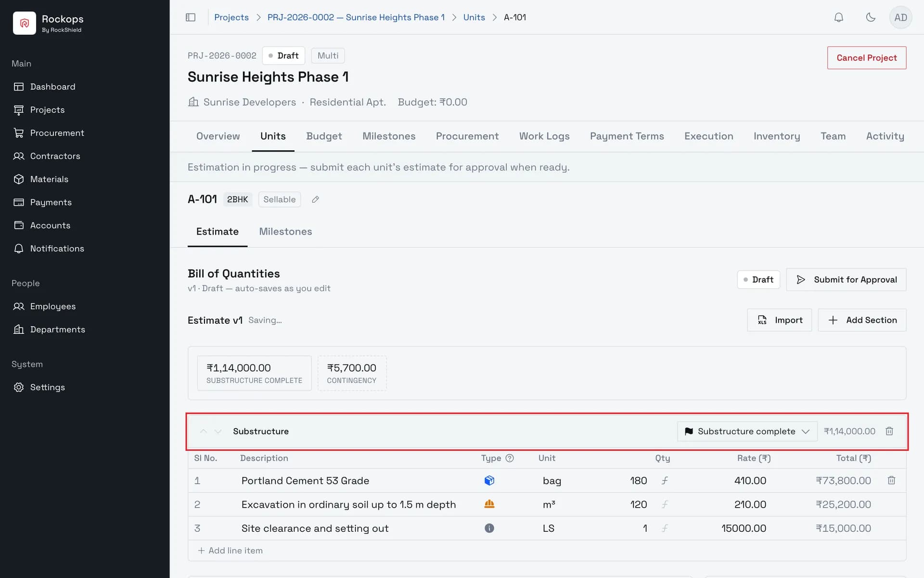
Task: Click the ₹5,700.00 Contingency card
Action: point(352,373)
